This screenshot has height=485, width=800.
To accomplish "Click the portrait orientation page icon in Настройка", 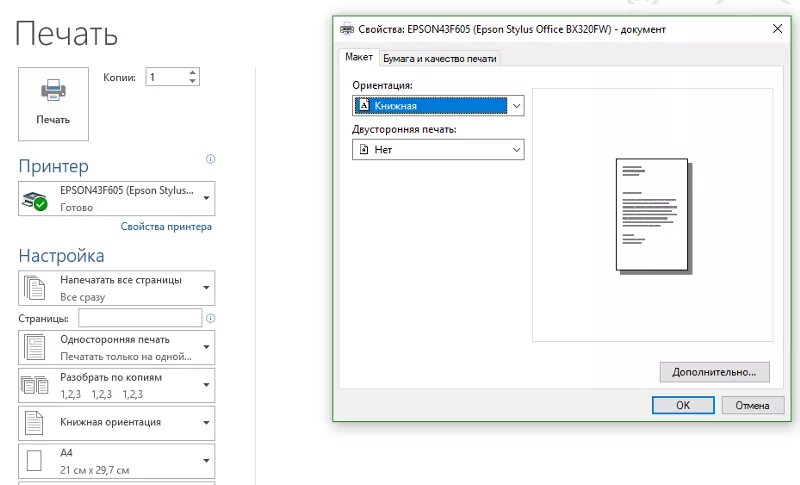I will (34, 423).
